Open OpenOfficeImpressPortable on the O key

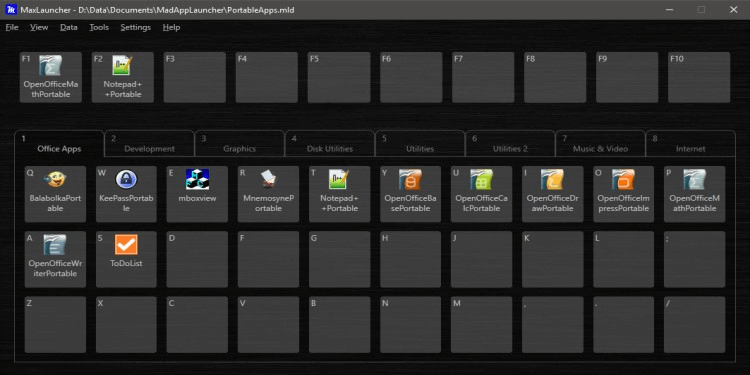pos(624,194)
